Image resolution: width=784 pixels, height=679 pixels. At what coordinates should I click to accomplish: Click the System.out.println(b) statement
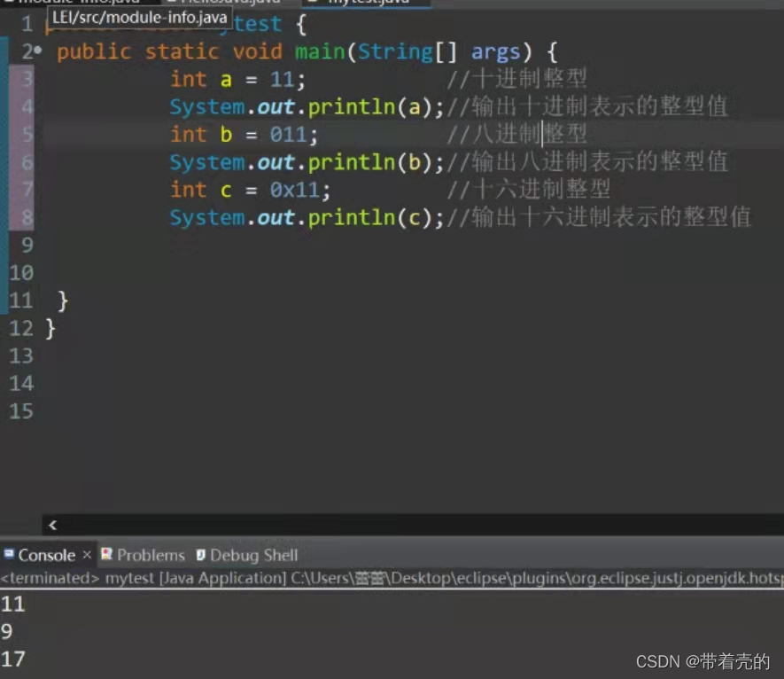tap(307, 162)
